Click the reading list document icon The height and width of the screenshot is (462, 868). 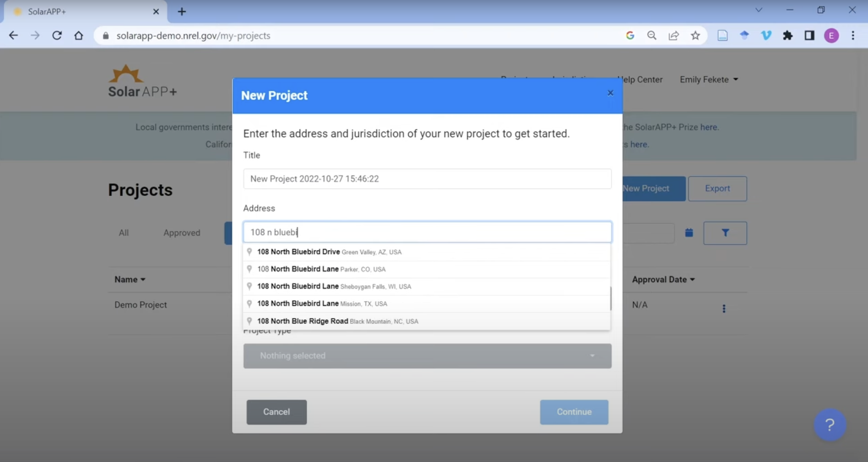(722, 35)
